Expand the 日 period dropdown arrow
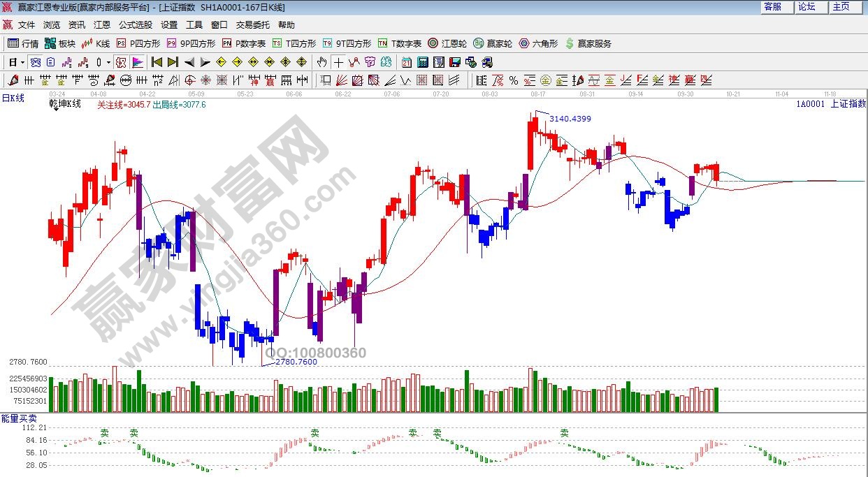Viewport: 868px width, 477px height. [22, 62]
